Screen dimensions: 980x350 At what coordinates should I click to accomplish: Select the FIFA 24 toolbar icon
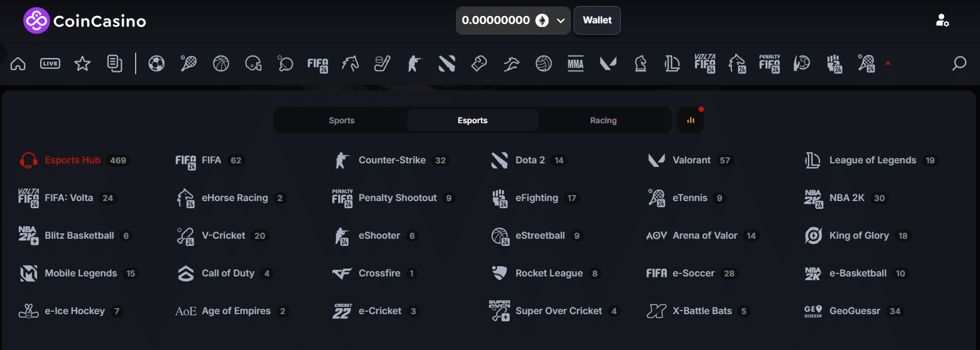pos(318,65)
